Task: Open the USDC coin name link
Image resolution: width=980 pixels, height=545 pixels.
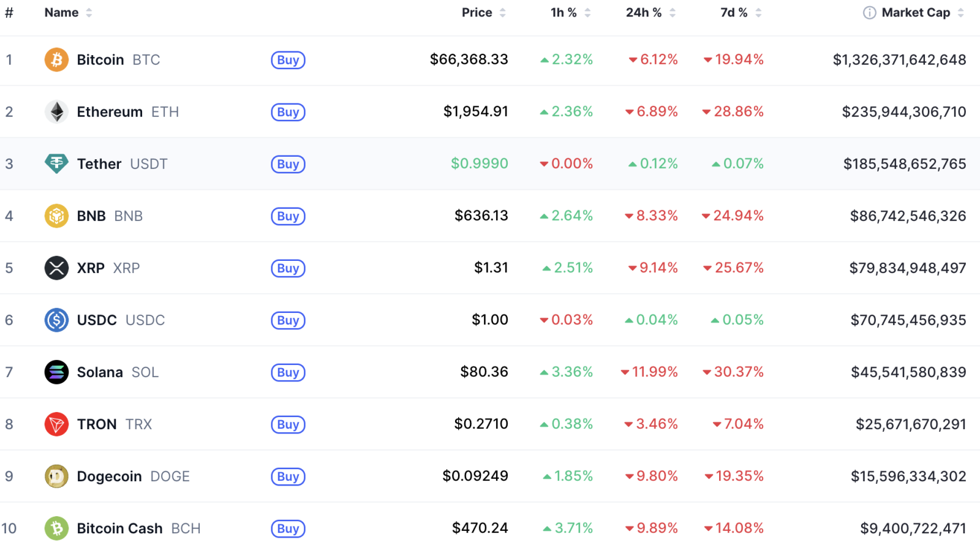Action: (97, 320)
